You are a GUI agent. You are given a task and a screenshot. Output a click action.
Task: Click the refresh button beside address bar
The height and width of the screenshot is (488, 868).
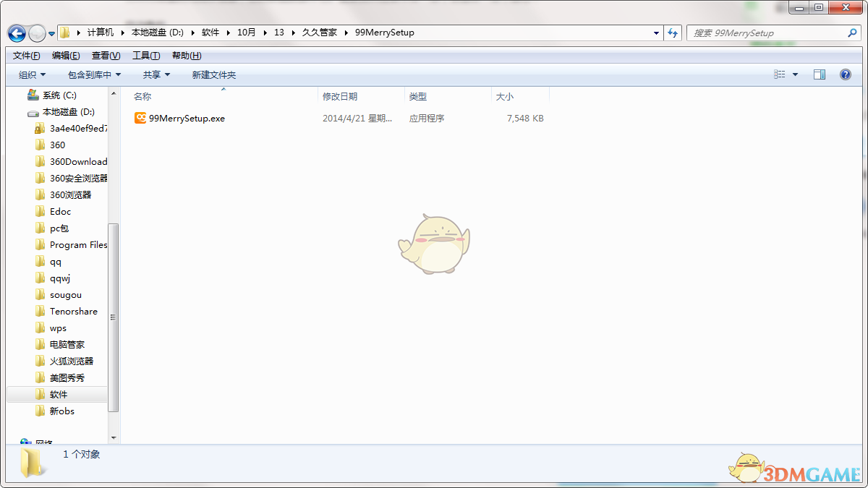click(673, 33)
